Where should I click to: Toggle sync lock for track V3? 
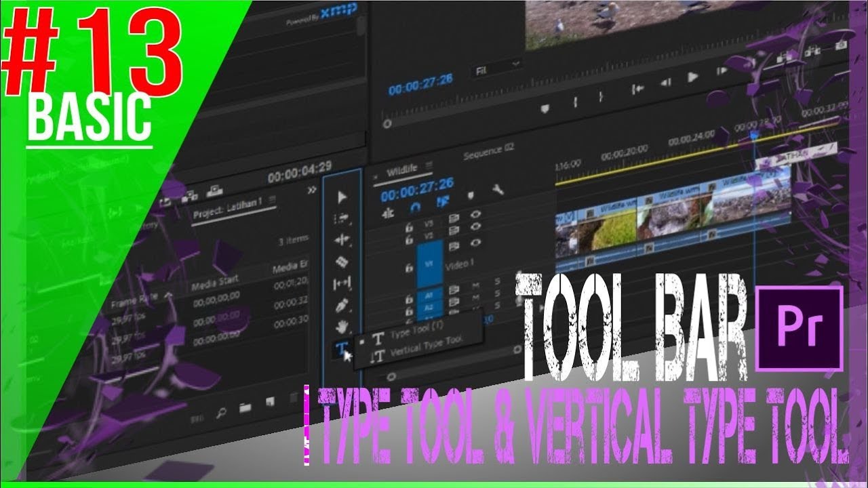click(x=454, y=219)
